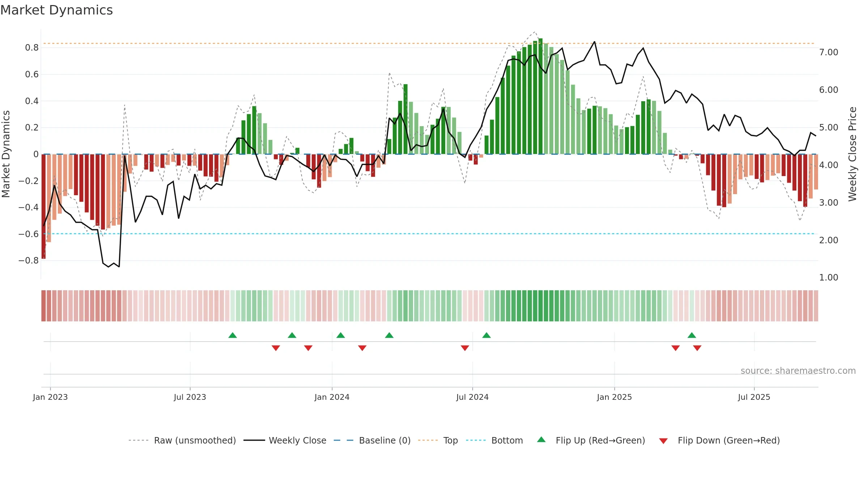Click the green Flip Up triangle near November 2023

(292, 335)
